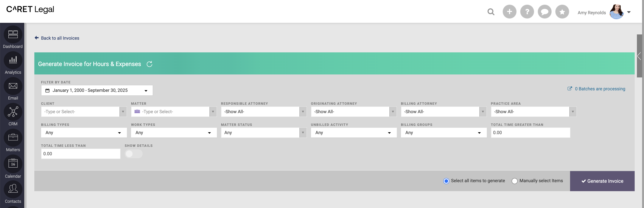644x208 pixels.
Task: Open Analytics in the sidebar
Action: point(13,63)
